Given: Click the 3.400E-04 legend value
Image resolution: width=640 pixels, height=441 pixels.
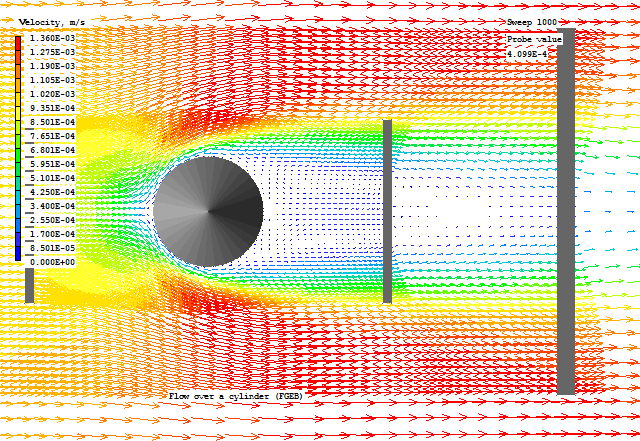Looking at the screenshot, I should click(x=51, y=206).
